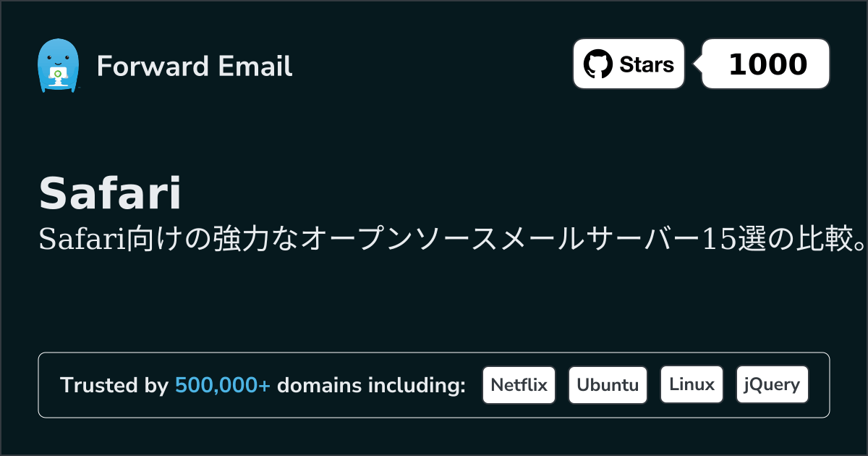
Task: Click the Japanese subtitle starting with Safari向け
Action: (x=453, y=240)
